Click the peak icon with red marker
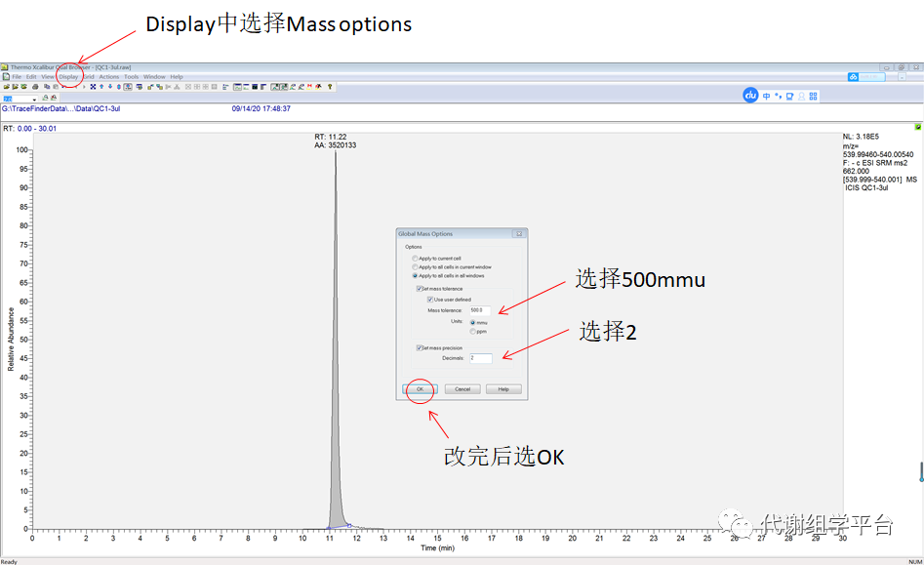924x565 pixels. click(x=54, y=98)
